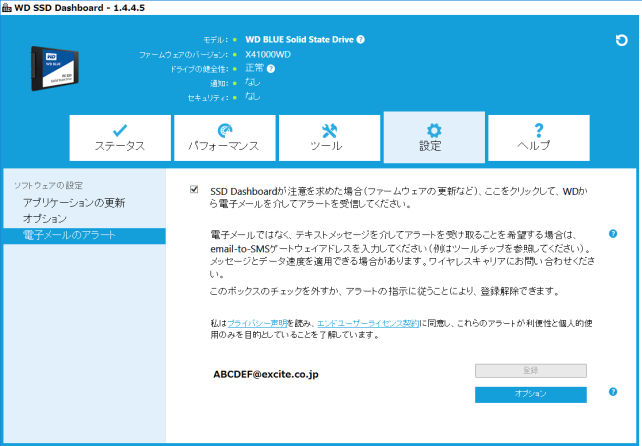This screenshot has height=446, width=642.
Task: Click the blue オプション button
Action: click(531, 394)
